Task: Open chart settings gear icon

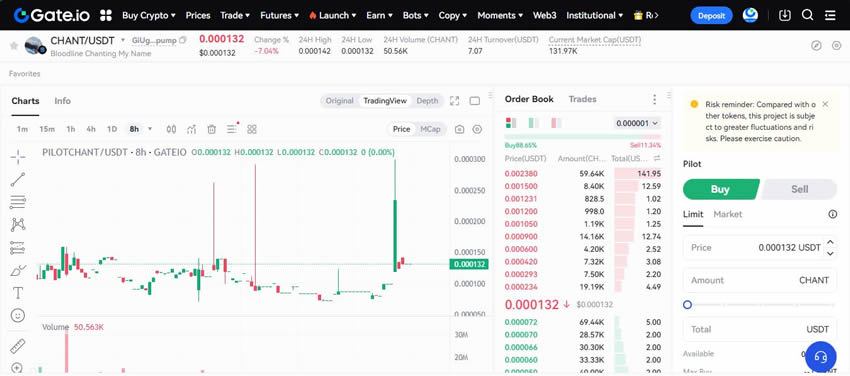Action: [x=477, y=129]
